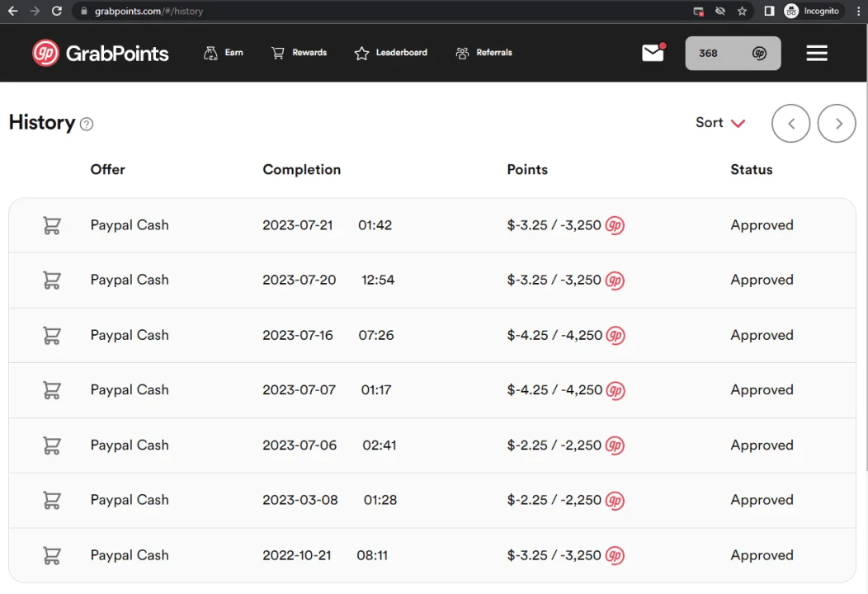Click the GP coin icon in 2023-07-21 row
Screen dimensions: 868x594
(x=615, y=225)
